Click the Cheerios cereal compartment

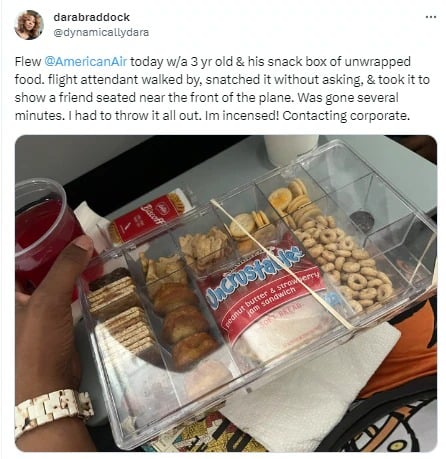click(345, 263)
